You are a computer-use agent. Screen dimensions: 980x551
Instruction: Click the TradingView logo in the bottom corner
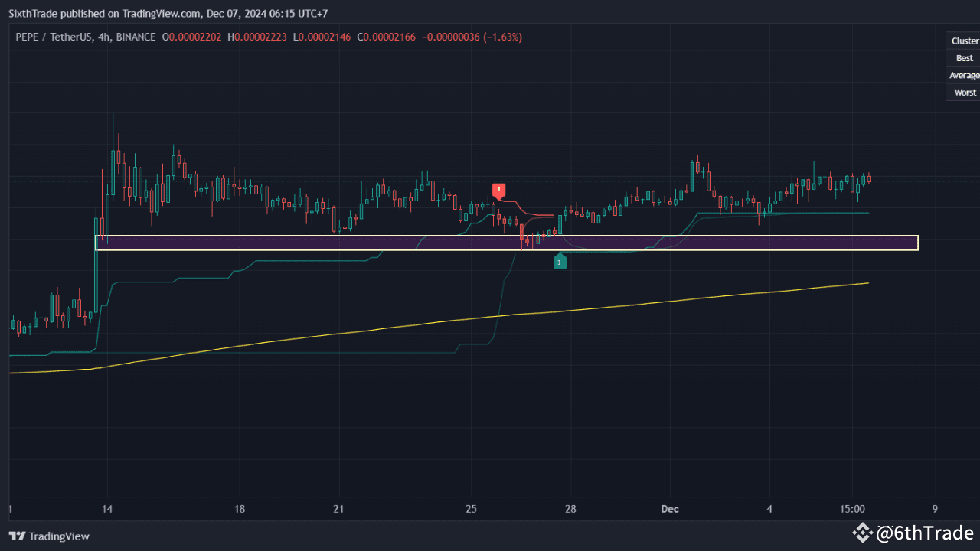tap(17, 536)
